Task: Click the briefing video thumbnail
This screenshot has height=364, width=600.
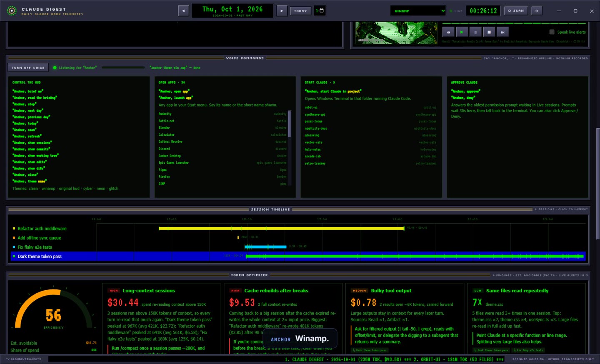Action: [396, 33]
